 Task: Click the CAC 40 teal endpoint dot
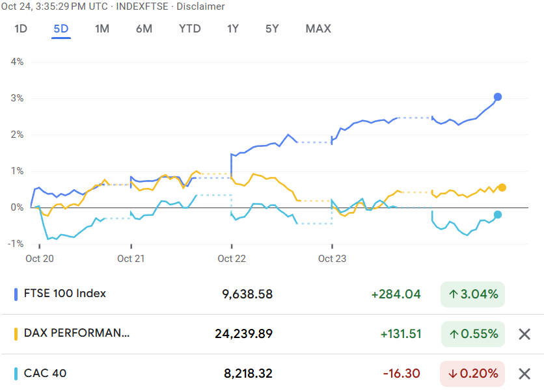click(498, 215)
